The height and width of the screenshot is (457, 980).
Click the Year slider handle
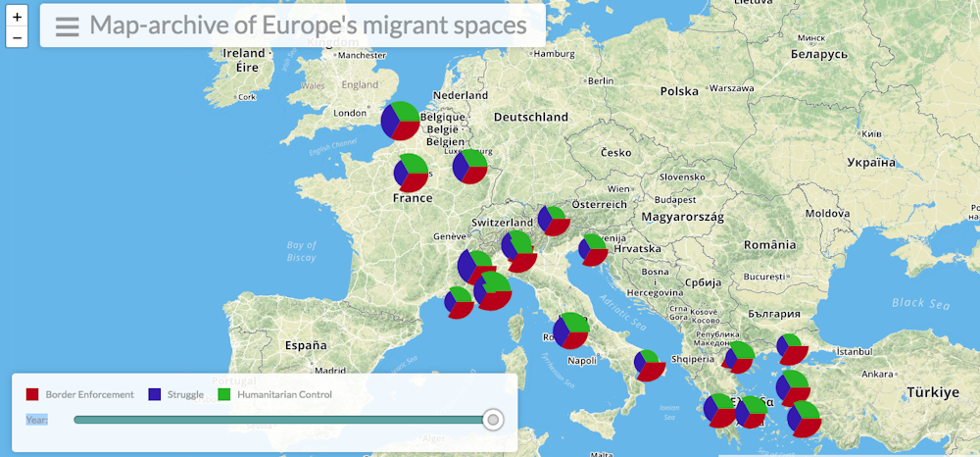[494, 420]
